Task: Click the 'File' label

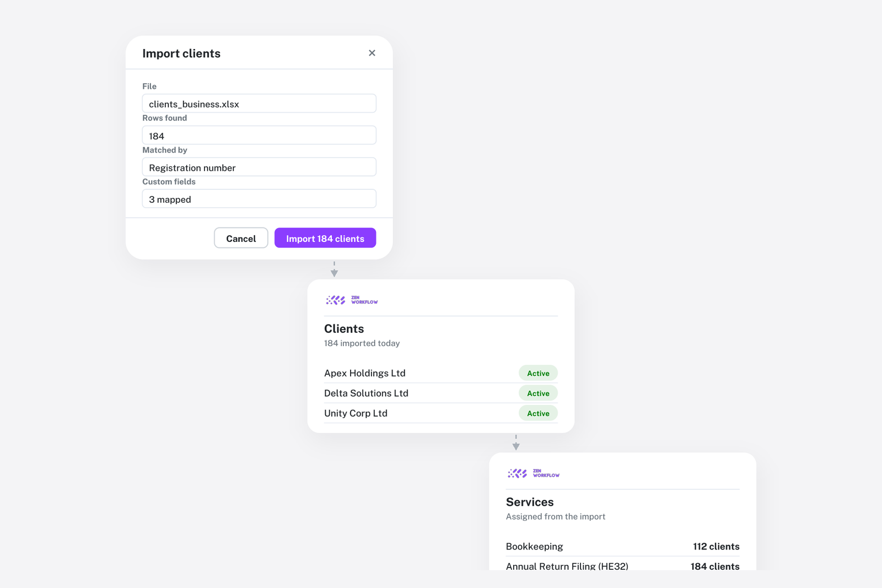Action: pos(149,86)
